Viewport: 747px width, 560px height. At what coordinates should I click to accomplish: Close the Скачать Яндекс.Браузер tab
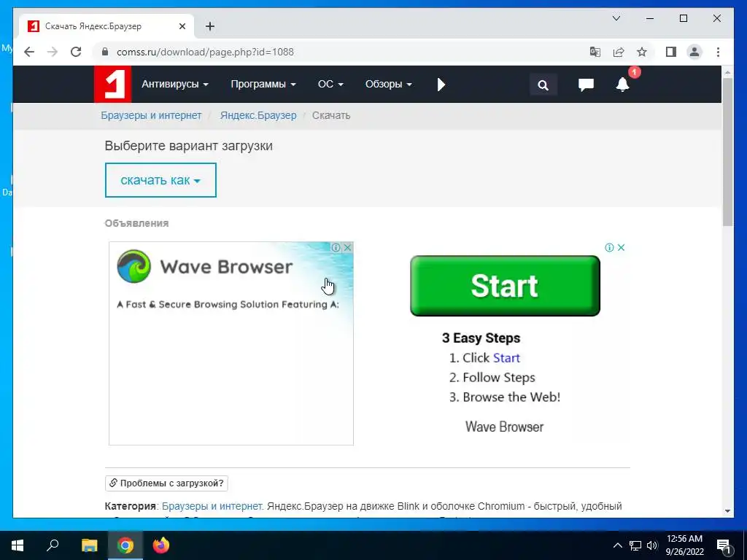click(x=182, y=26)
